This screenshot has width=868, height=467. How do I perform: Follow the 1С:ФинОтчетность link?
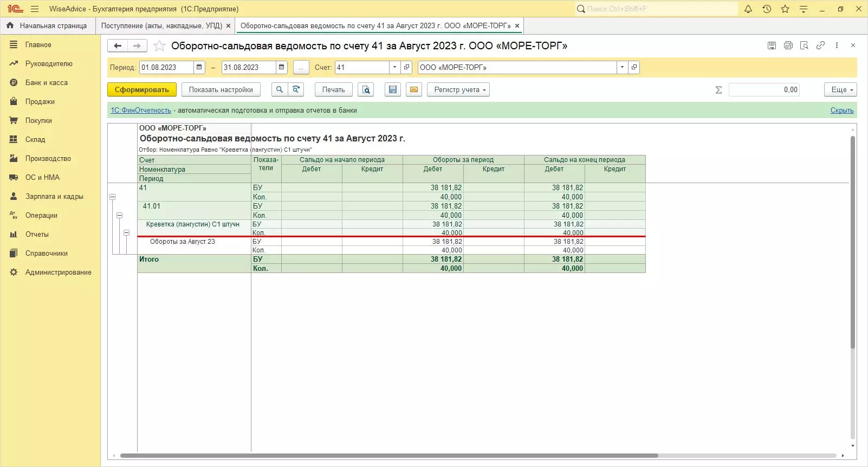click(141, 111)
